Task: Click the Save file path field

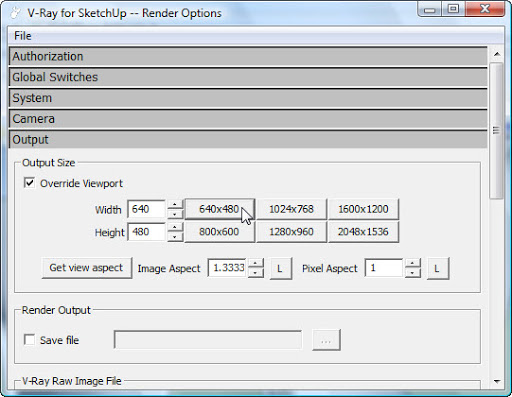Action: pos(208,340)
